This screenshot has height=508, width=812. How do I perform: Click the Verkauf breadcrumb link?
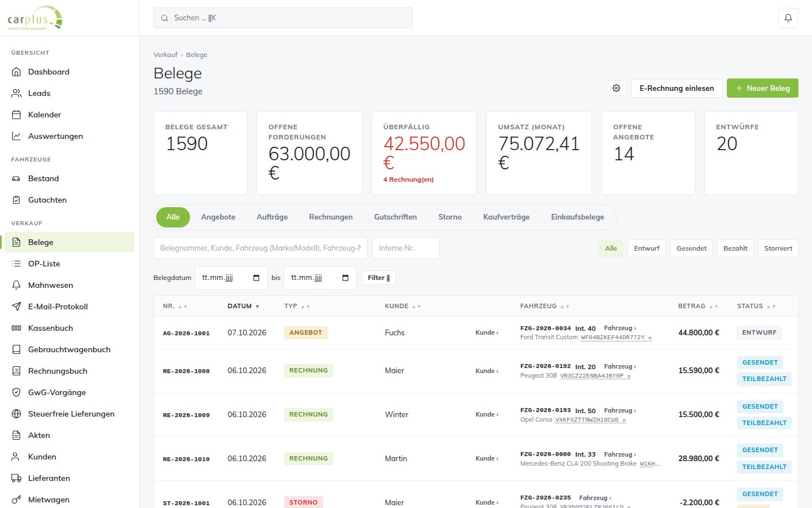(165, 55)
